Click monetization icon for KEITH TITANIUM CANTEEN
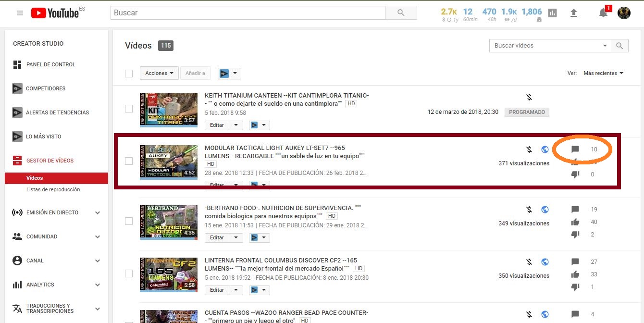Screen dimensions: 644x323 pos(529,97)
